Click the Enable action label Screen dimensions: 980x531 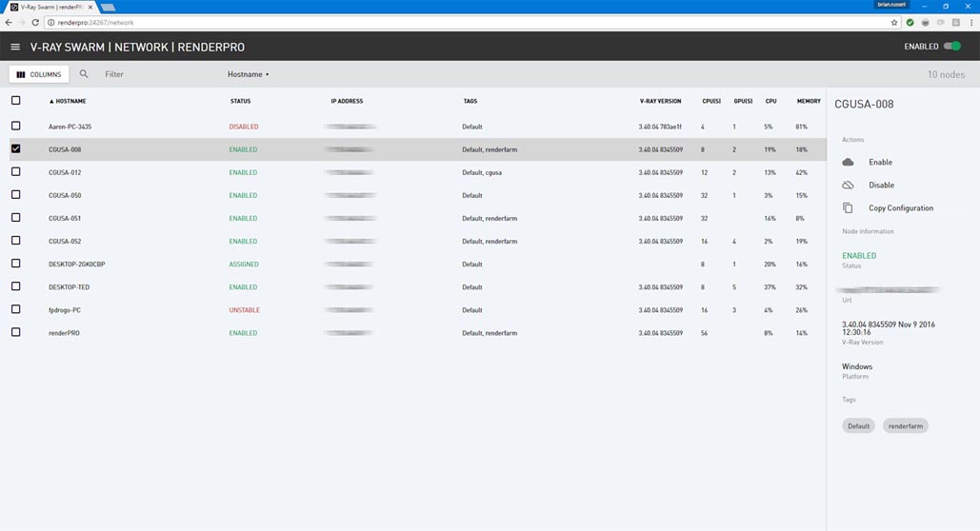click(881, 163)
